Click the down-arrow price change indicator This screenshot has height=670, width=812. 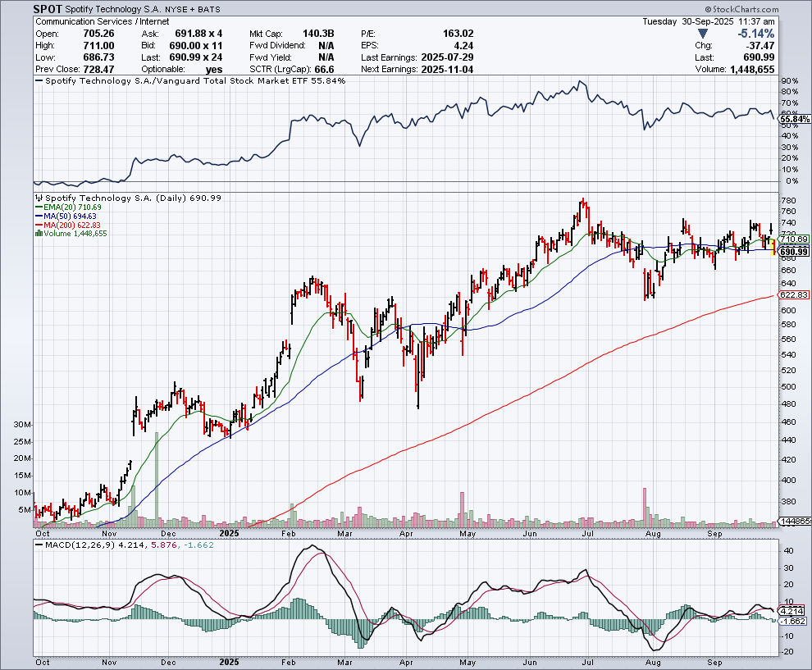tap(704, 34)
